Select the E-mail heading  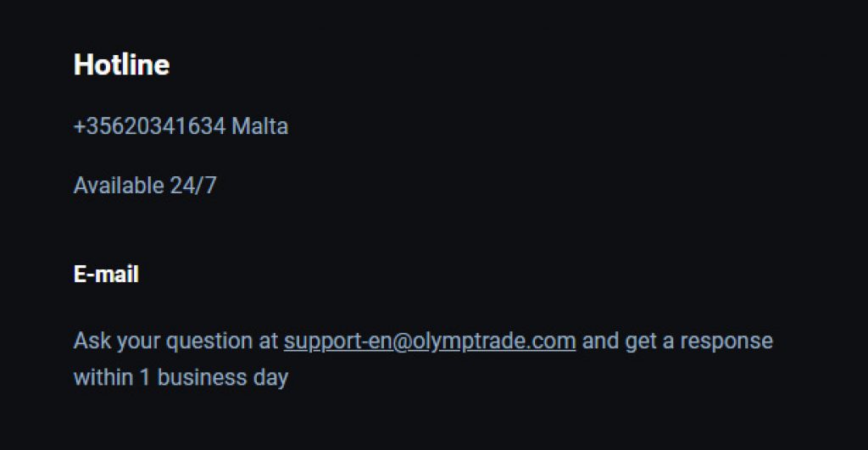[x=106, y=274]
